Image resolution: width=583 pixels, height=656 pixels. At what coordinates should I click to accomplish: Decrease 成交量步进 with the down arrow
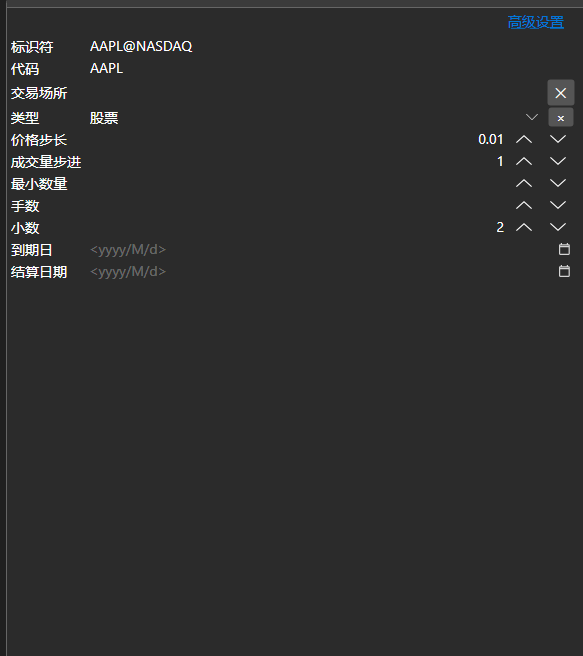558,161
